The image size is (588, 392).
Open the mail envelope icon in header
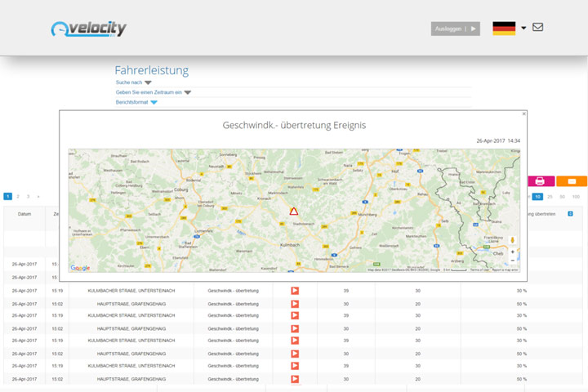537,27
